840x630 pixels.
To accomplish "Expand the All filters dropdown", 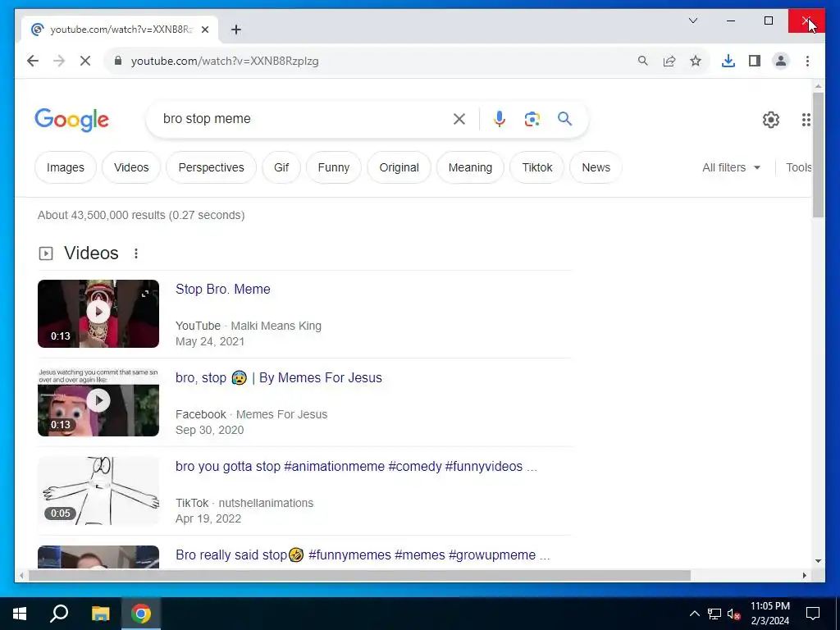I will tap(731, 167).
